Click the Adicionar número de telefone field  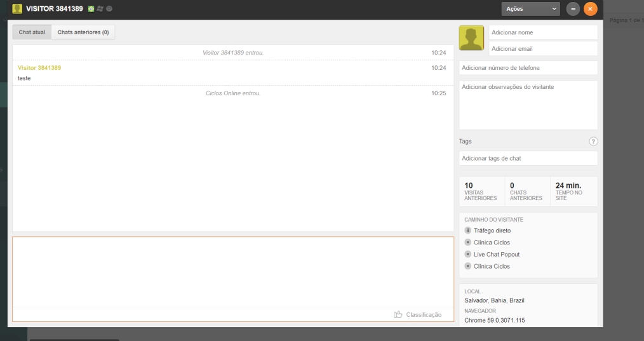[x=528, y=68]
